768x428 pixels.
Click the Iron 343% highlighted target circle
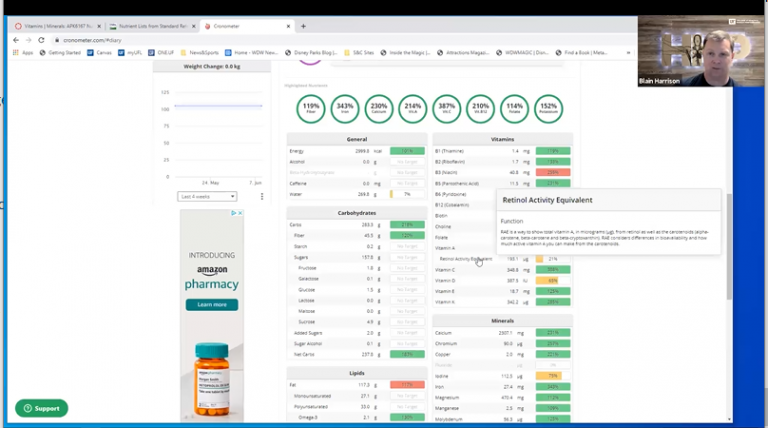345,106
